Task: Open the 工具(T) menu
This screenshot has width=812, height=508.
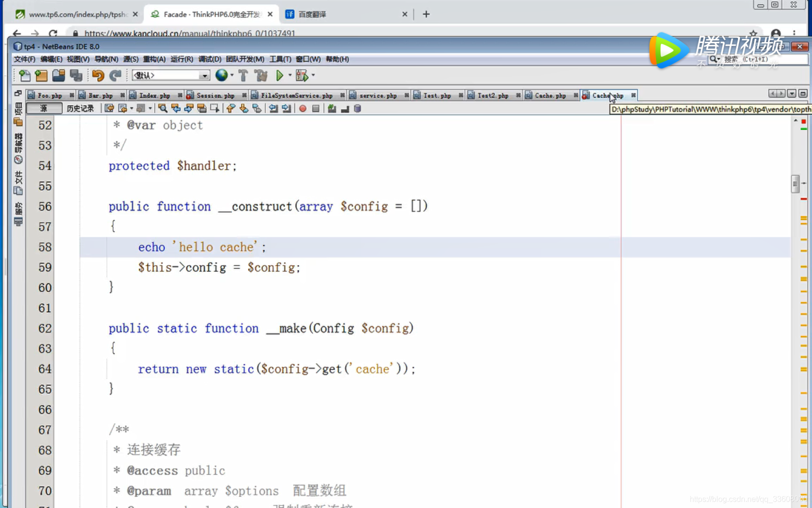Action: (280, 59)
